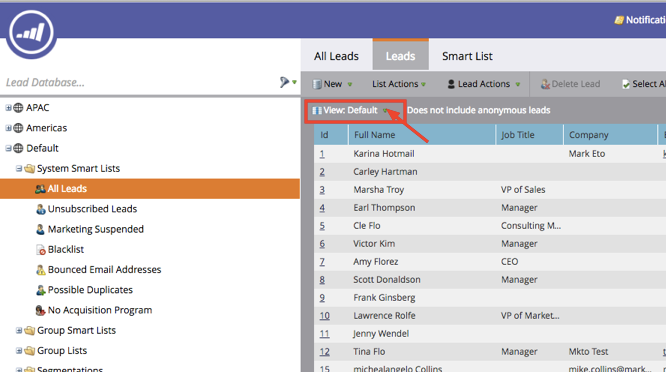Click the Lawrence Rolfe name cell
This screenshot has height=372, width=666.
384,316
